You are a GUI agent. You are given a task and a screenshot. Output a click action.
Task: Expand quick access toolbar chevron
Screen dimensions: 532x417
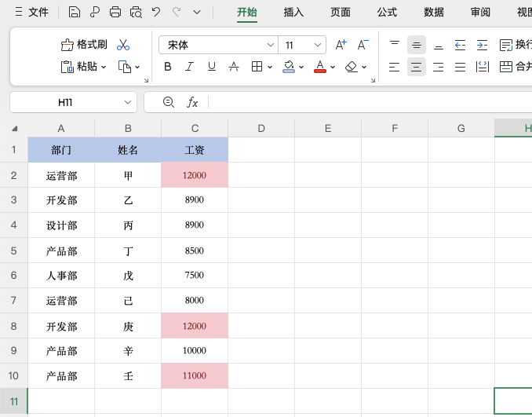(x=197, y=13)
